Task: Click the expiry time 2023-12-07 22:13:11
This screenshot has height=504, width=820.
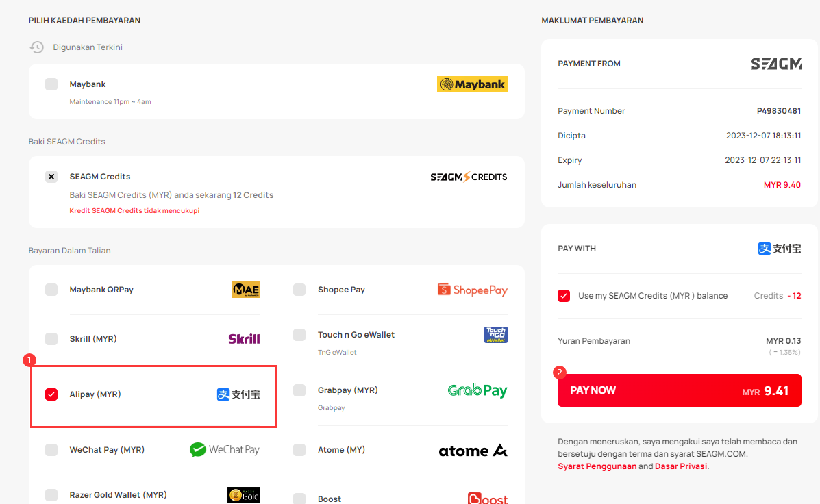Action: coord(763,160)
